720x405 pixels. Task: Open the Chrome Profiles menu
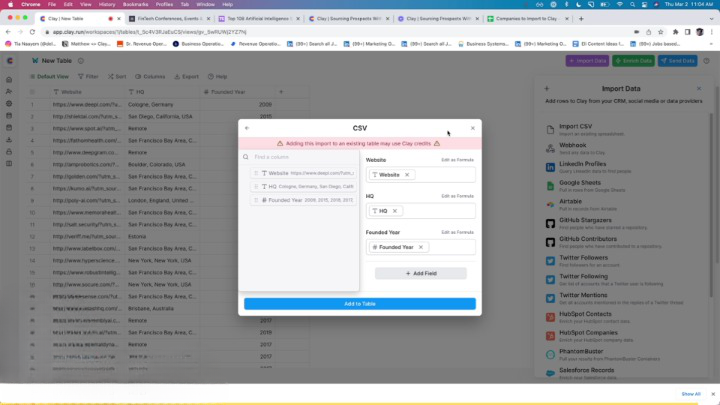click(164, 4)
